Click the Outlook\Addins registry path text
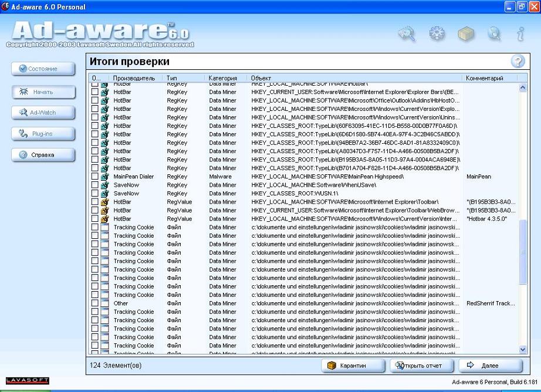Viewport: 541px width, 392px height. [x=356, y=100]
